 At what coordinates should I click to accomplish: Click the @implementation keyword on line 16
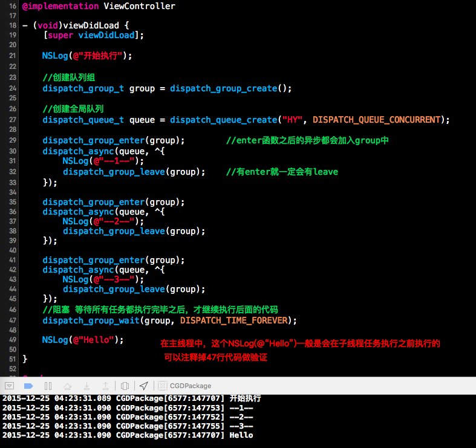click(x=60, y=6)
